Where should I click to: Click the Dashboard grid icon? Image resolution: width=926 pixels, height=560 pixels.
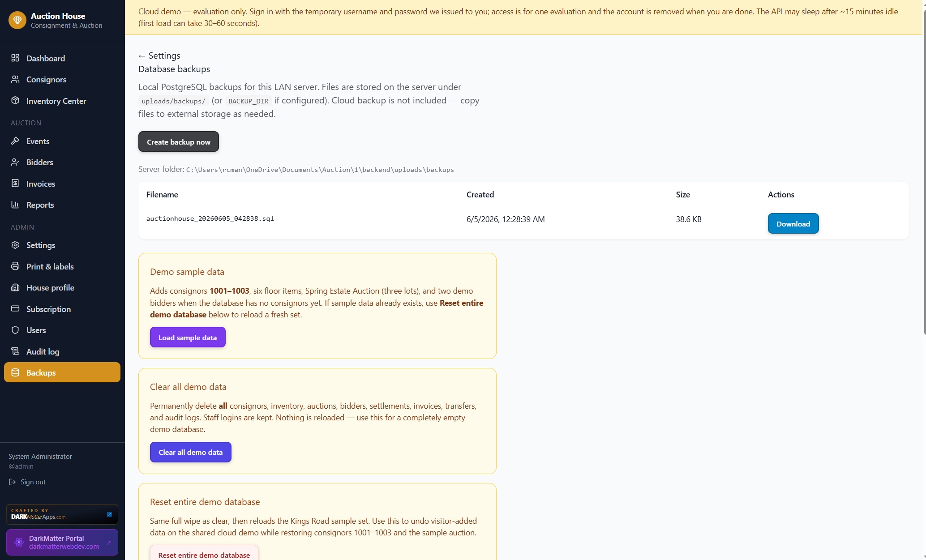[x=15, y=58]
